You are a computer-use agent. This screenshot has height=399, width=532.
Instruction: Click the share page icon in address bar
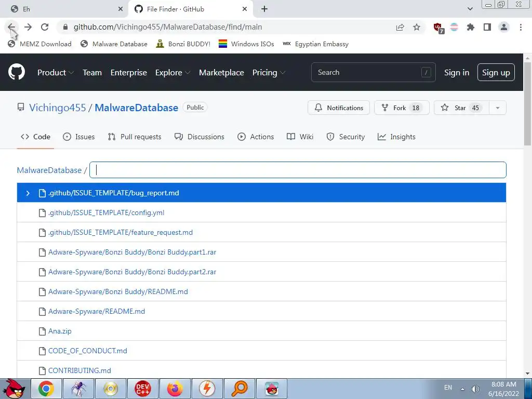[x=400, y=27]
